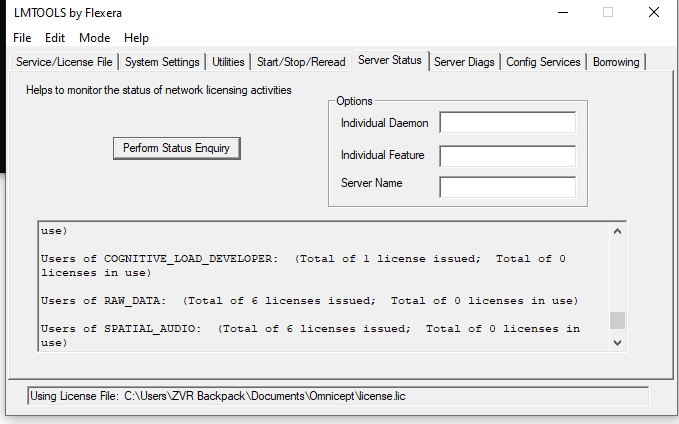Maximize the LMTOOLS window

point(607,12)
